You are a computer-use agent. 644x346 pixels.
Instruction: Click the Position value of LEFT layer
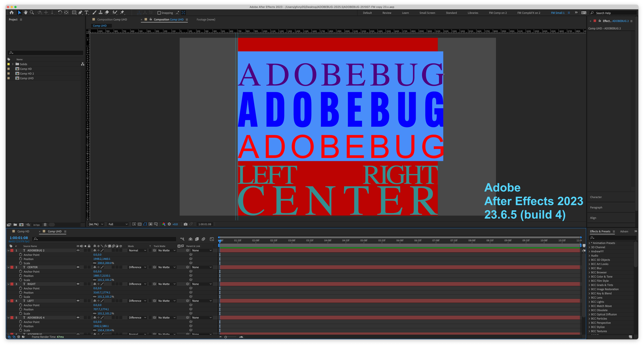pyautogui.click(x=101, y=309)
